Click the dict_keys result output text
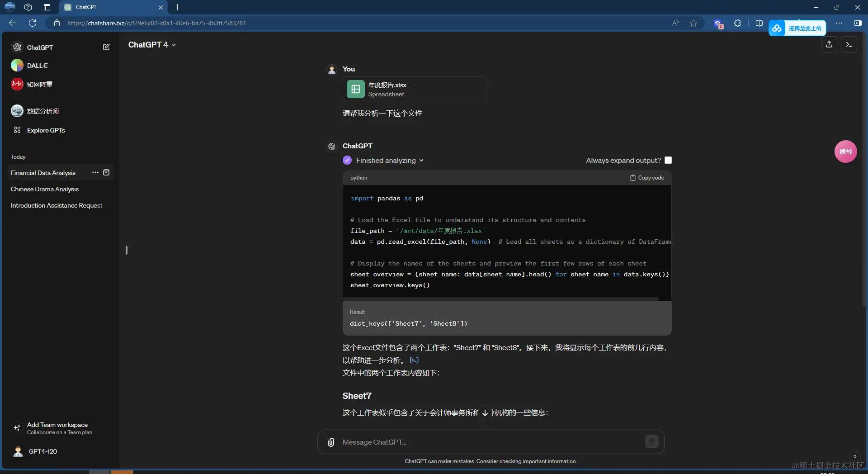This screenshot has width=868, height=474. tap(409, 323)
